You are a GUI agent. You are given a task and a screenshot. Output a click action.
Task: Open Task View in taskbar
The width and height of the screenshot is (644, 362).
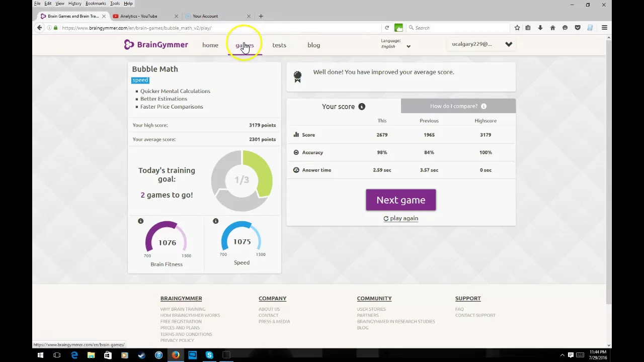tap(57, 355)
